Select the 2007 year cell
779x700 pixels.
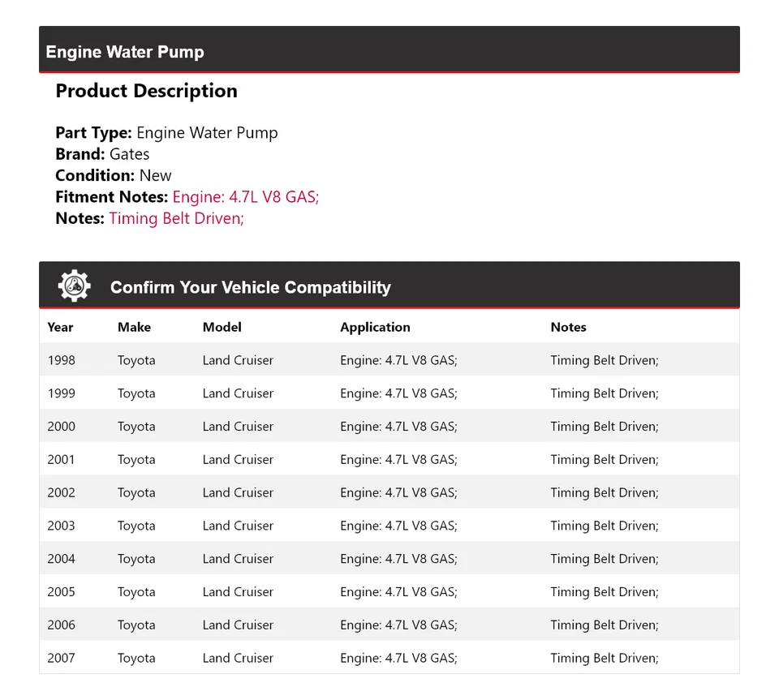coord(61,659)
